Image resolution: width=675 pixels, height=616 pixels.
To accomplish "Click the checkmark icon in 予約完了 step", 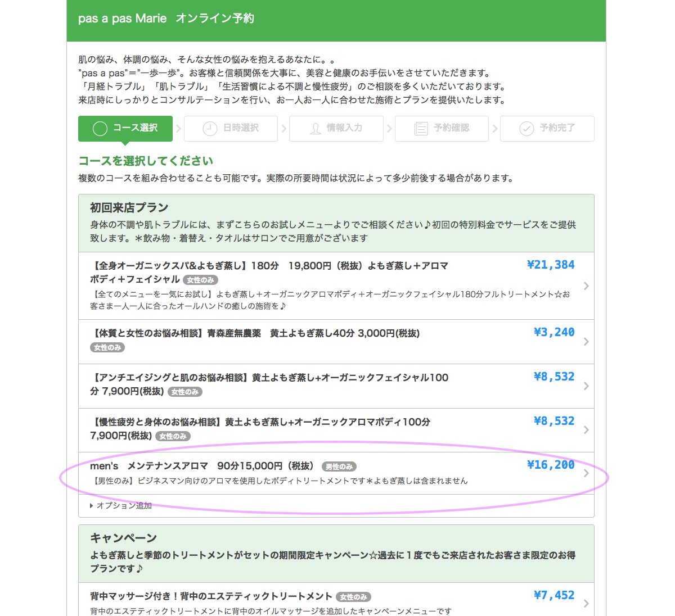I will coord(526,129).
